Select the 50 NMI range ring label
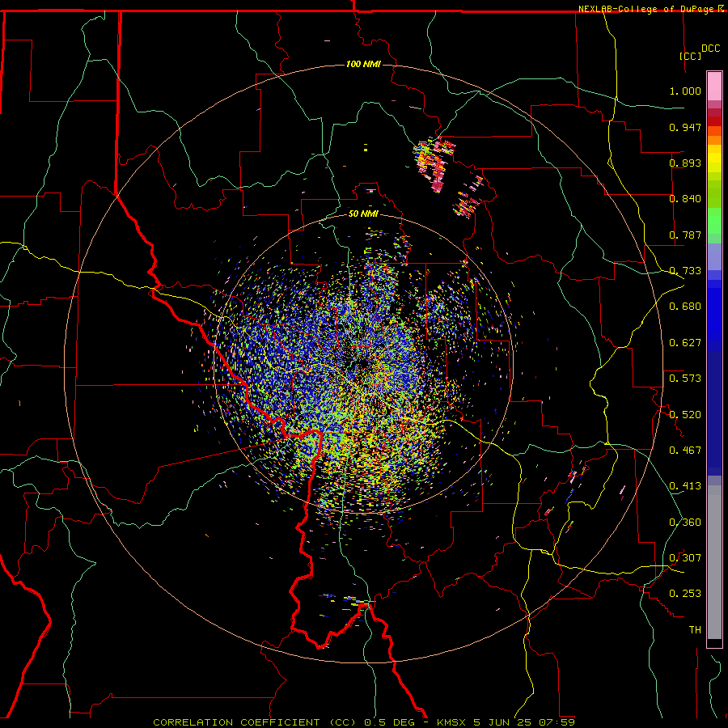The width and height of the screenshot is (728, 728). (363, 214)
